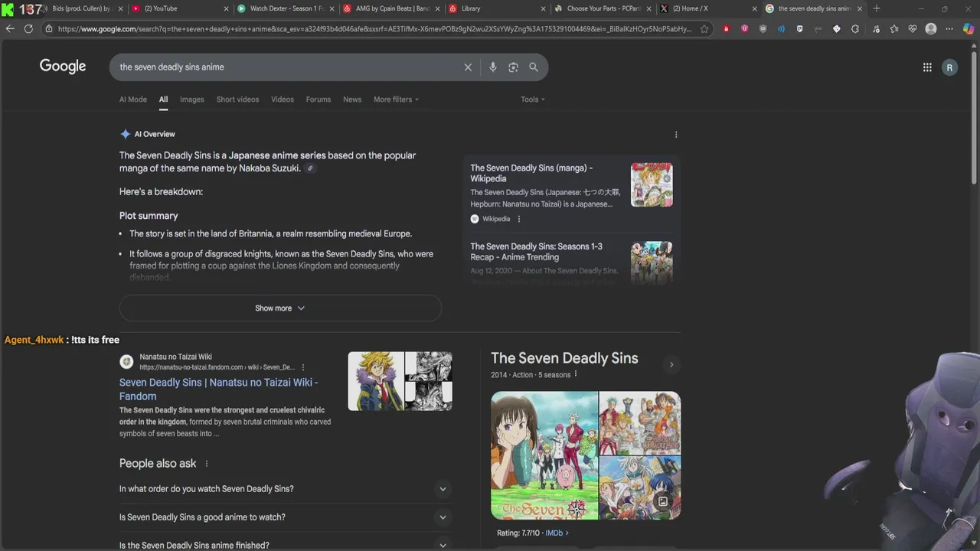Viewport: 980px width, 551px height.
Task: Select the Videos search tab
Action: tap(283, 99)
